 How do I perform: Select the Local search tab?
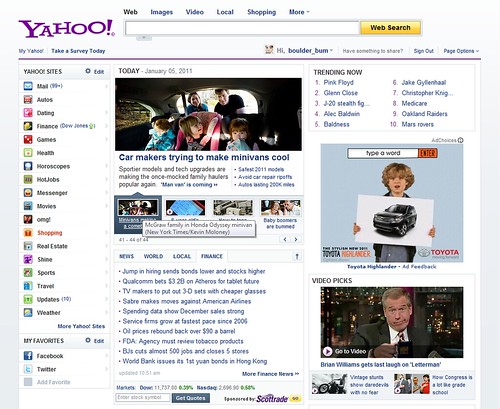tap(225, 12)
